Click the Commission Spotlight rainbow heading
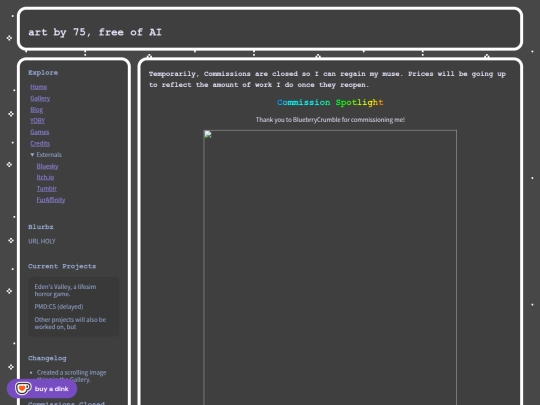Screen dimensions: 540x405 pyautogui.click(x=330, y=102)
